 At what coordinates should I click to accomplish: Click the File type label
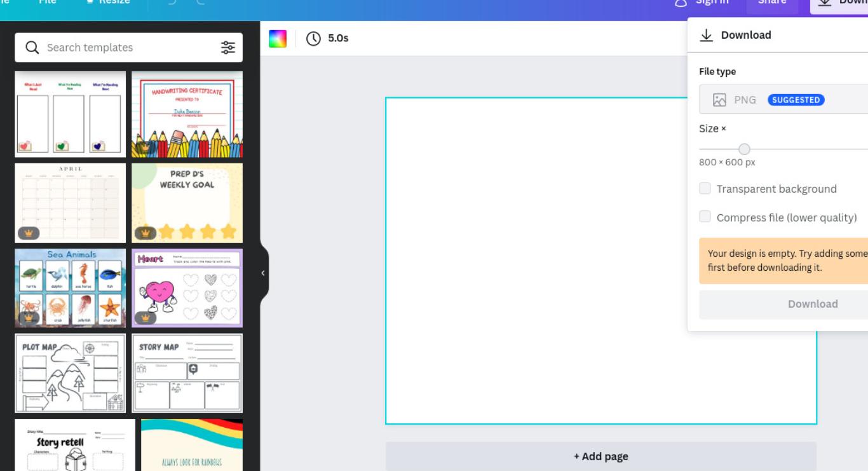point(717,72)
